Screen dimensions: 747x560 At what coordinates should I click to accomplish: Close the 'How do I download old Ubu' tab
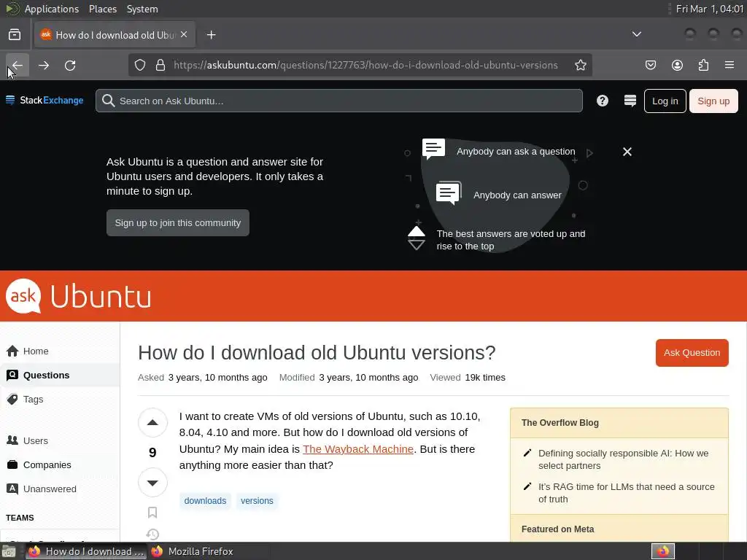pyautogui.click(x=184, y=34)
